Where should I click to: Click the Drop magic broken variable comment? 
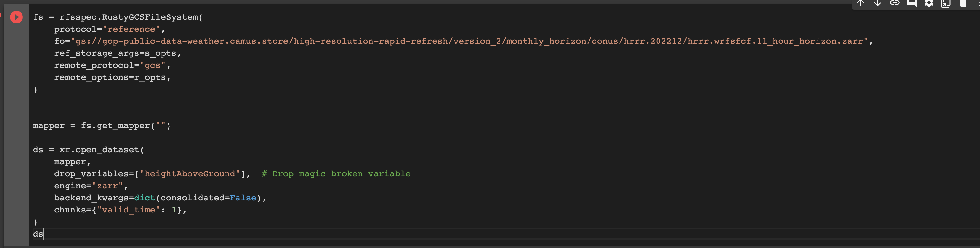336,174
